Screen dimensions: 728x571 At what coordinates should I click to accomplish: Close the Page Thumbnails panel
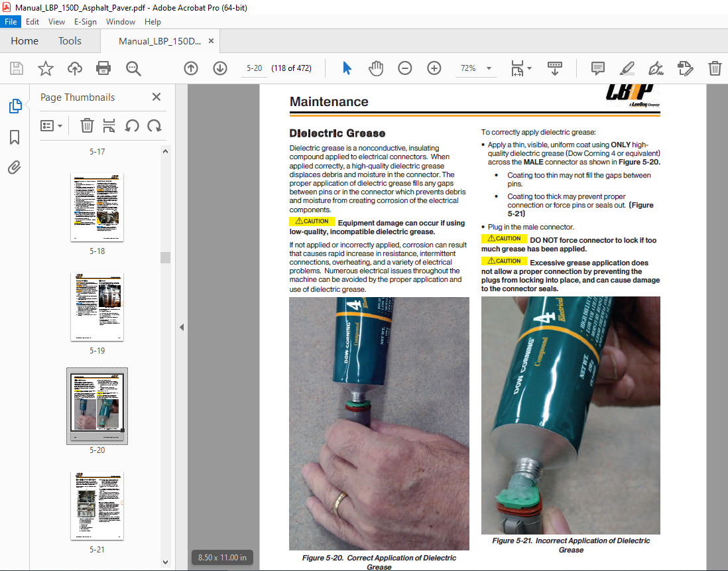(x=156, y=97)
